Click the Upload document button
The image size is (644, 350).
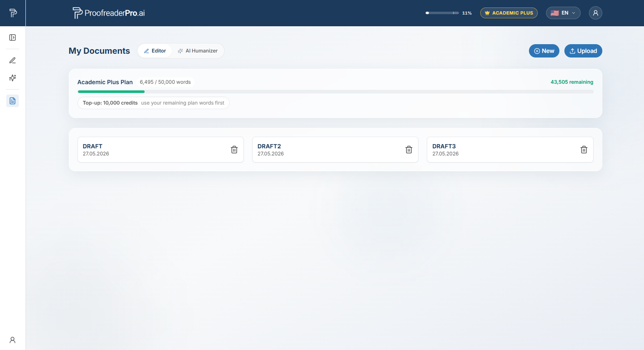(583, 51)
